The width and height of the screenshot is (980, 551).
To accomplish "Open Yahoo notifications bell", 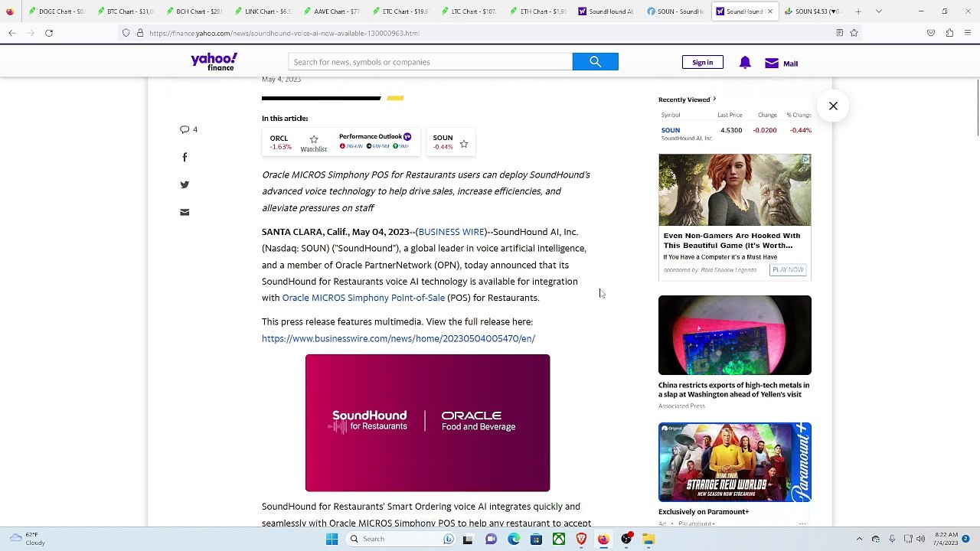I will (745, 63).
